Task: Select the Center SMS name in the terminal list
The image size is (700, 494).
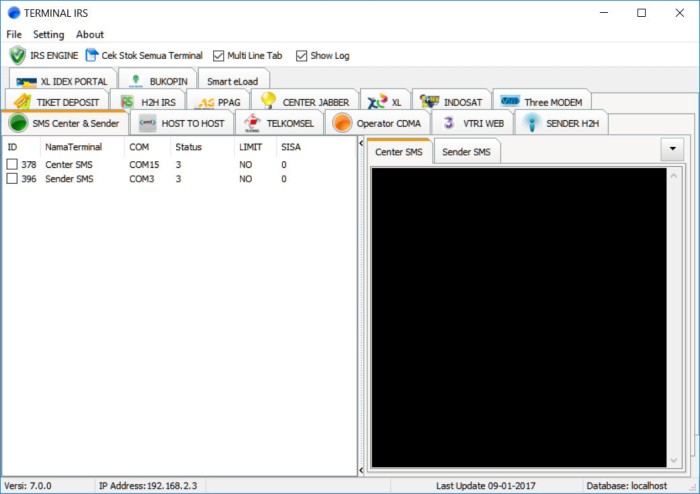Action: (x=69, y=165)
